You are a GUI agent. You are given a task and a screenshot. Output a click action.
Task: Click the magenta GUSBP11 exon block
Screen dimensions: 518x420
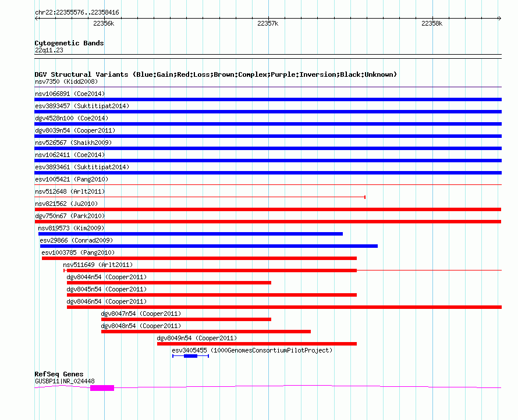coord(102,388)
